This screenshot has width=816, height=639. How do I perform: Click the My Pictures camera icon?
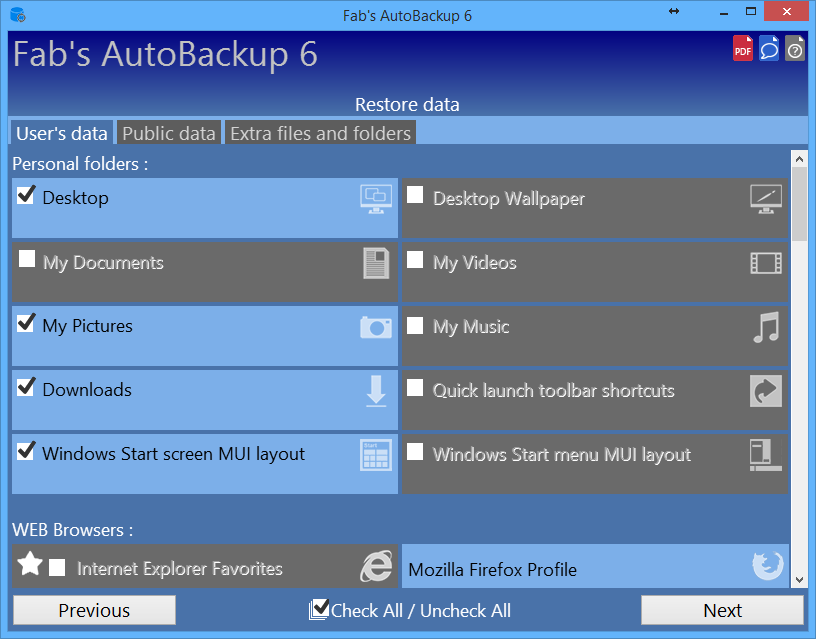pos(376,327)
